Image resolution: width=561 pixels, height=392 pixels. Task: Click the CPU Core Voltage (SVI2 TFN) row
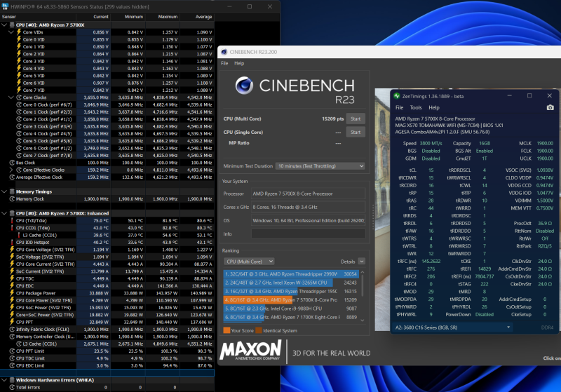[107, 250]
